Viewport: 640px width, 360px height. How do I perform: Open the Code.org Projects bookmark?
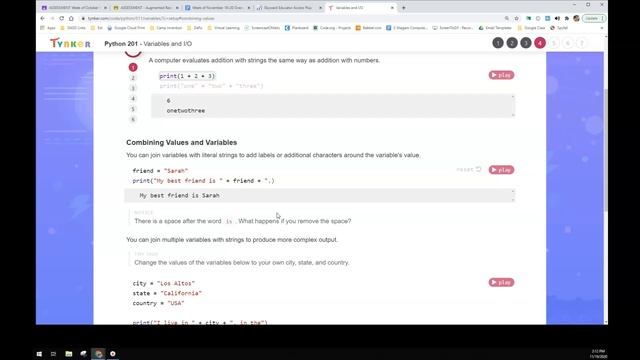point(332,28)
